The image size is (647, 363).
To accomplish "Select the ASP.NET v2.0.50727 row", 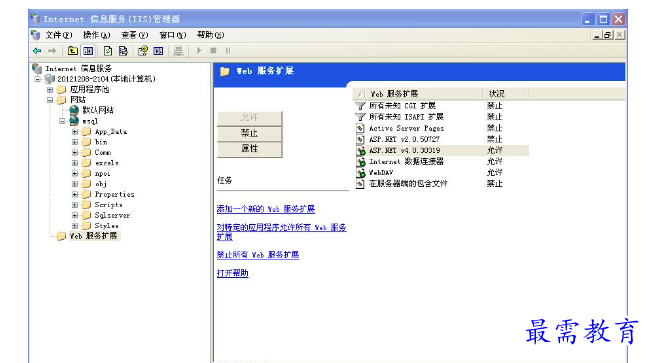I will 441,139.
